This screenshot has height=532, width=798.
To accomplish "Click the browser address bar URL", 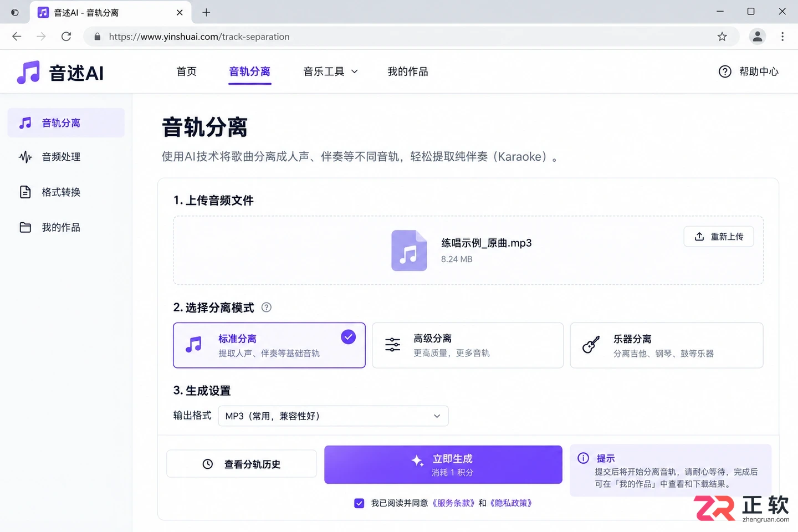I will (x=199, y=37).
